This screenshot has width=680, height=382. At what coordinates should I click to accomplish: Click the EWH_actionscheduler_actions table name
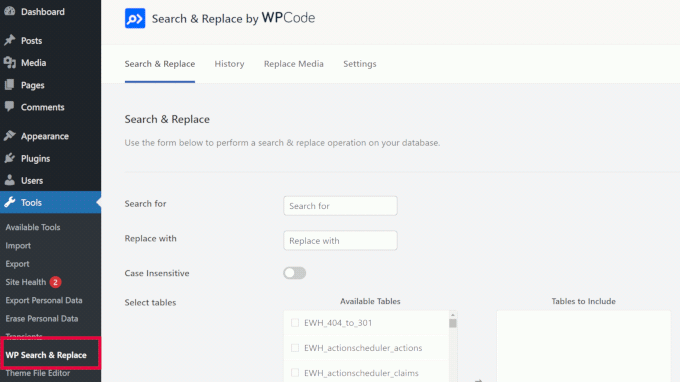[x=363, y=348]
